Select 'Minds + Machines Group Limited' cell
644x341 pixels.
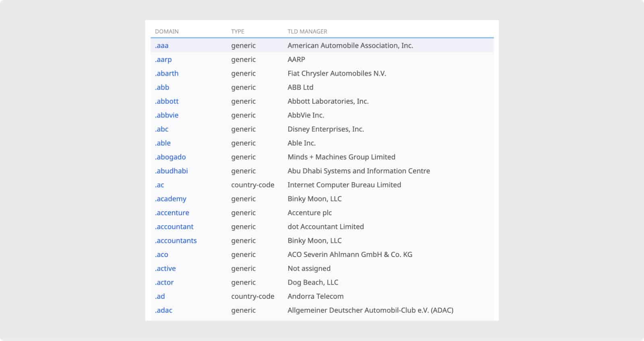341,157
